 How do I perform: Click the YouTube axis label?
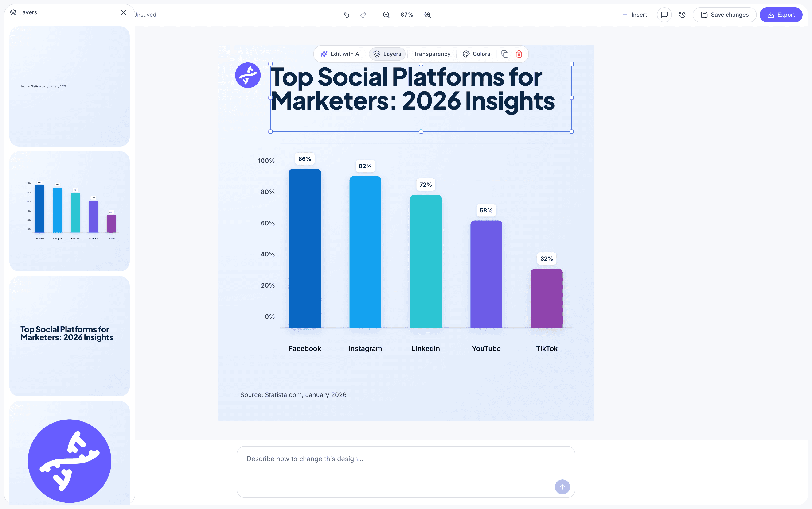point(486,348)
